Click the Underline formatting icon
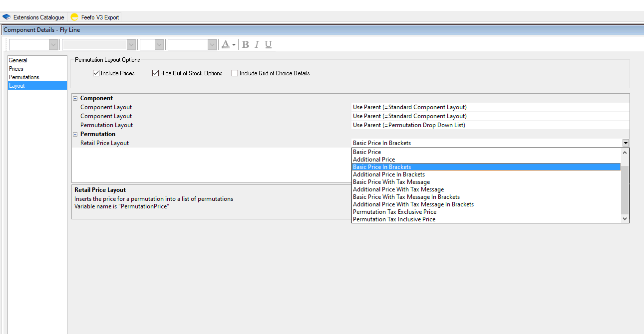 click(x=268, y=44)
